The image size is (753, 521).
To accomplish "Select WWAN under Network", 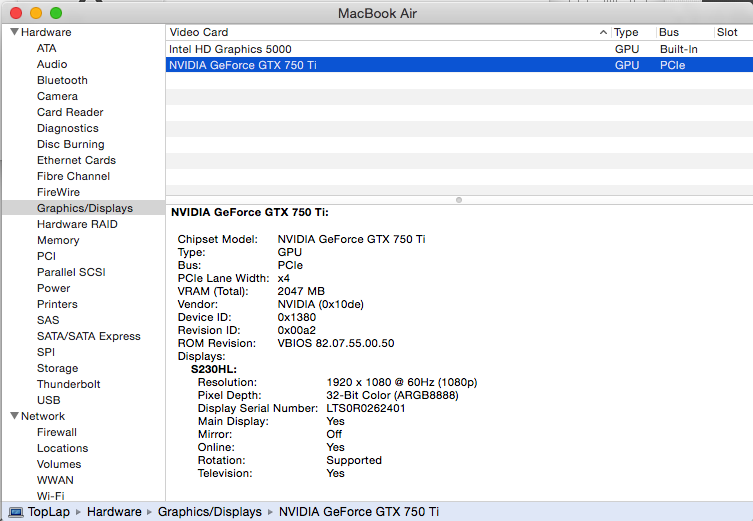I will click(55, 480).
